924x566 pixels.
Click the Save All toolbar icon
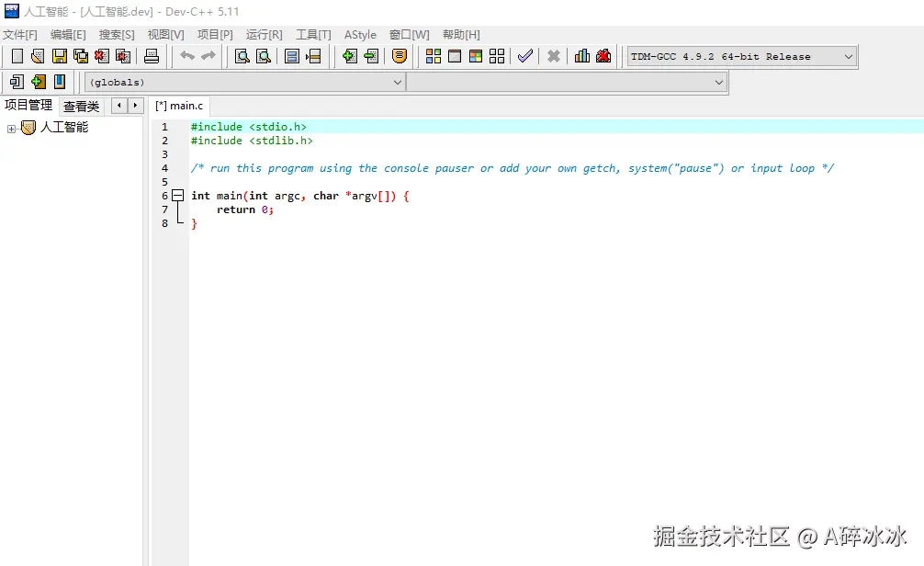[x=80, y=56]
